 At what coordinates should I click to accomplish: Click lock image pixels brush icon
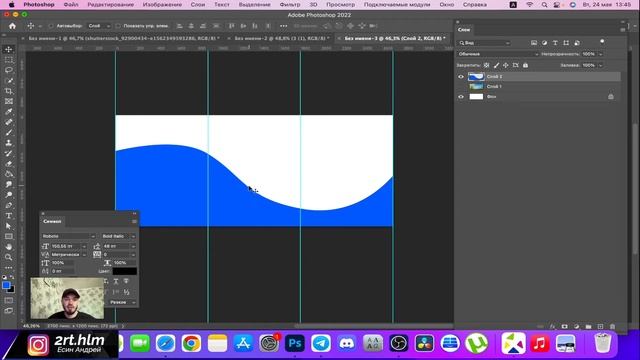(x=496, y=65)
